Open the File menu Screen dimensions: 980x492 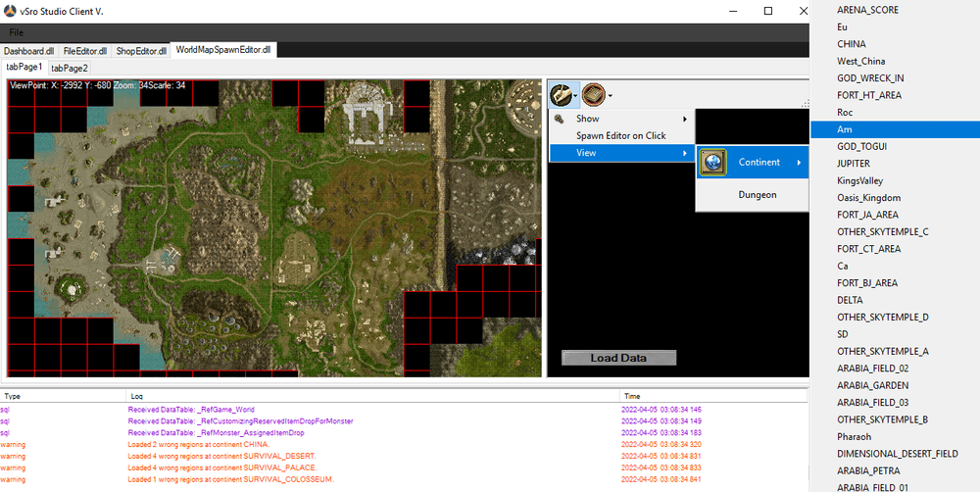(x=17, y=32)
